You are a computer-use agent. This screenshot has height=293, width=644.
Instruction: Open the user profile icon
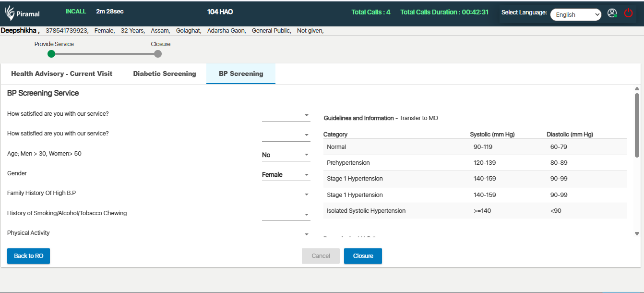click(x=612, y=13)
